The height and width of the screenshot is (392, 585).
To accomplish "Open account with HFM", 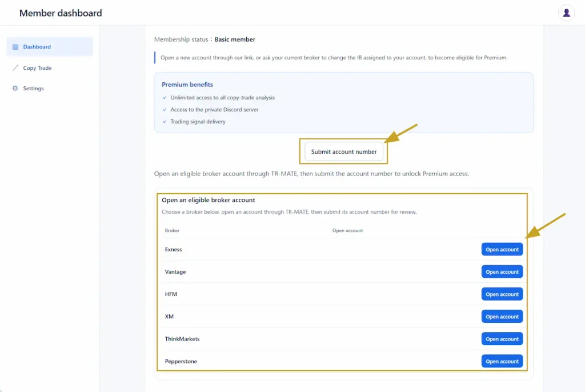I will click(x=502, y=294).
